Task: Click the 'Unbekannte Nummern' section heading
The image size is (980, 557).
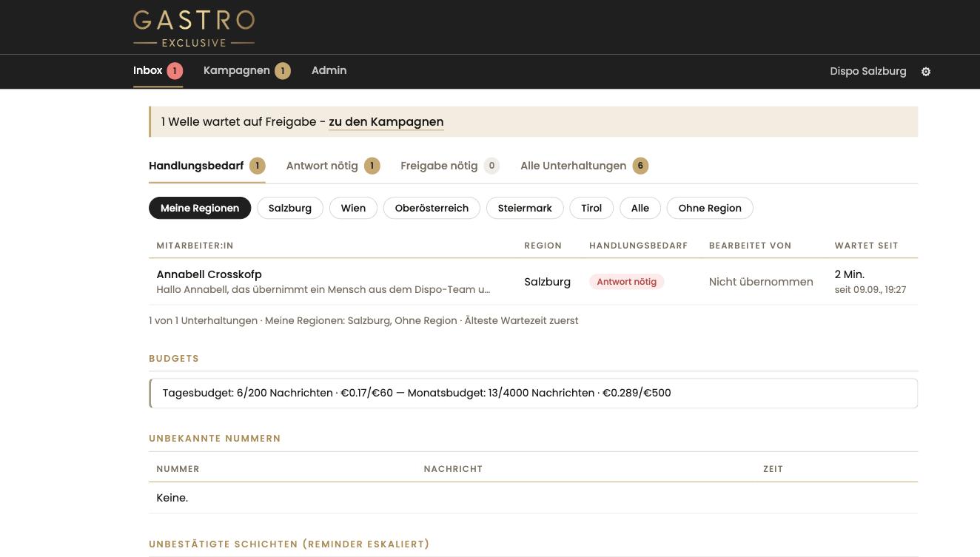Action: tap(215, 439)
